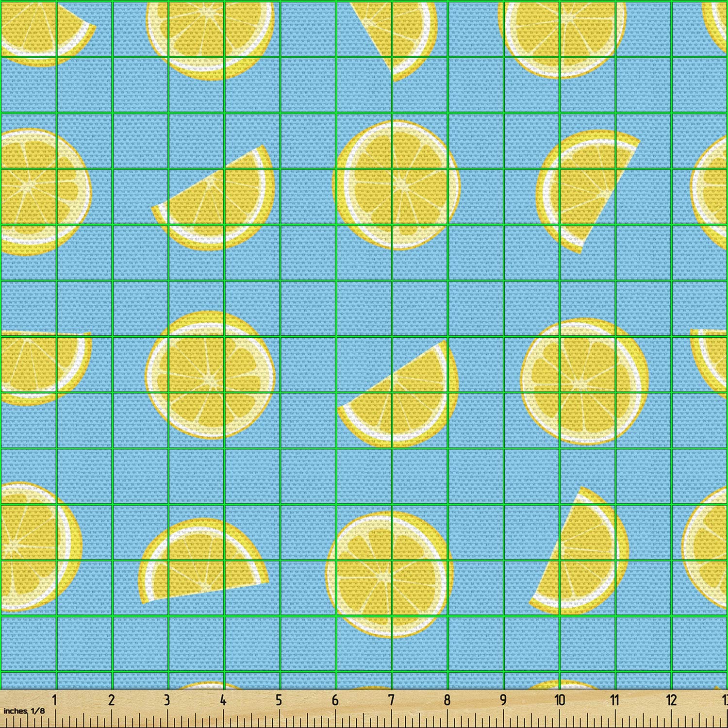Click the number 1 on the ruler

(55, 700)
